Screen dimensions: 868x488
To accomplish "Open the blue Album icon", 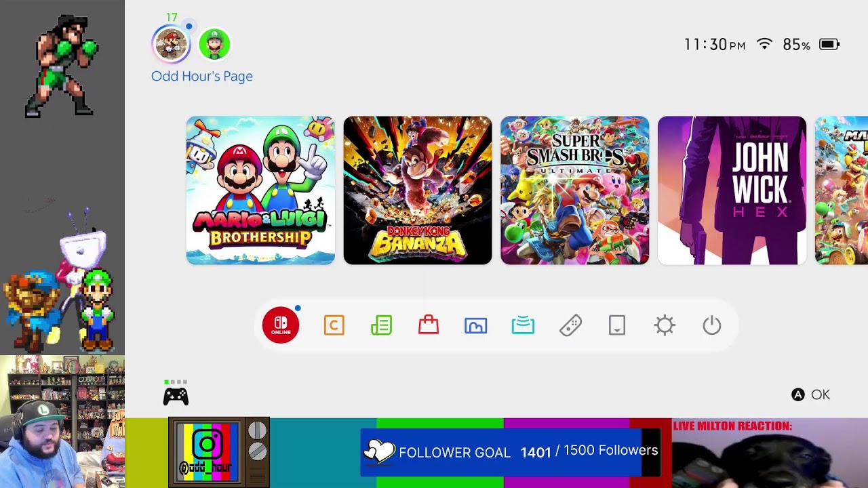I will 476,325.
